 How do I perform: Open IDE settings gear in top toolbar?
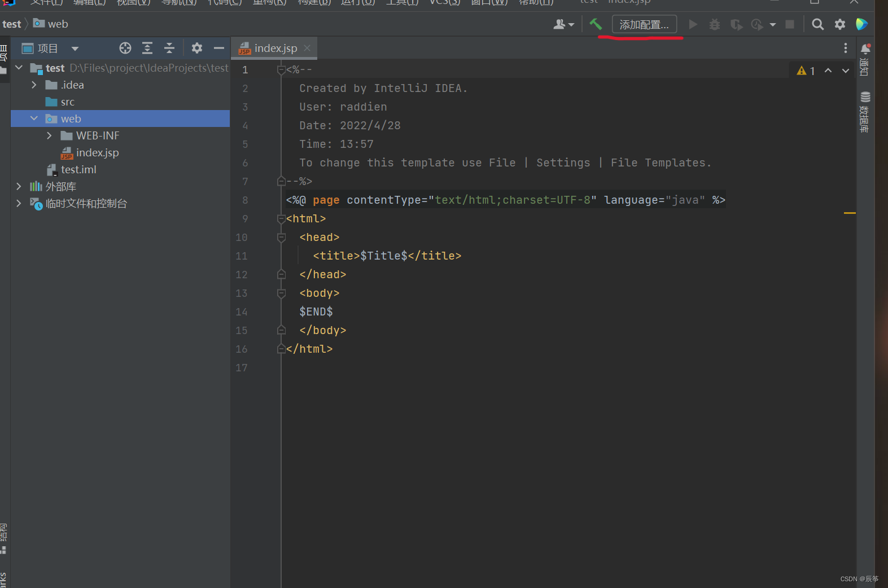840,24
